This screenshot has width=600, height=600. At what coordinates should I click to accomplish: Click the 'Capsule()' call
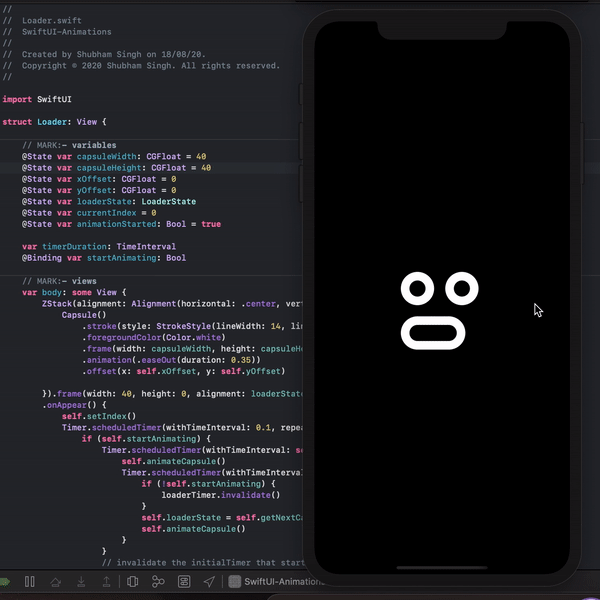[84, 315]
